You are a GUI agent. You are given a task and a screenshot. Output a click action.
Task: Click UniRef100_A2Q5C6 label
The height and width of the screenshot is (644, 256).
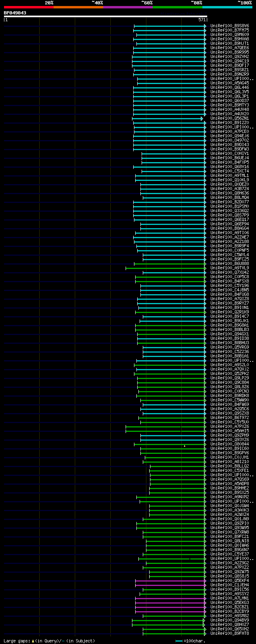click(x=230, y=409)
